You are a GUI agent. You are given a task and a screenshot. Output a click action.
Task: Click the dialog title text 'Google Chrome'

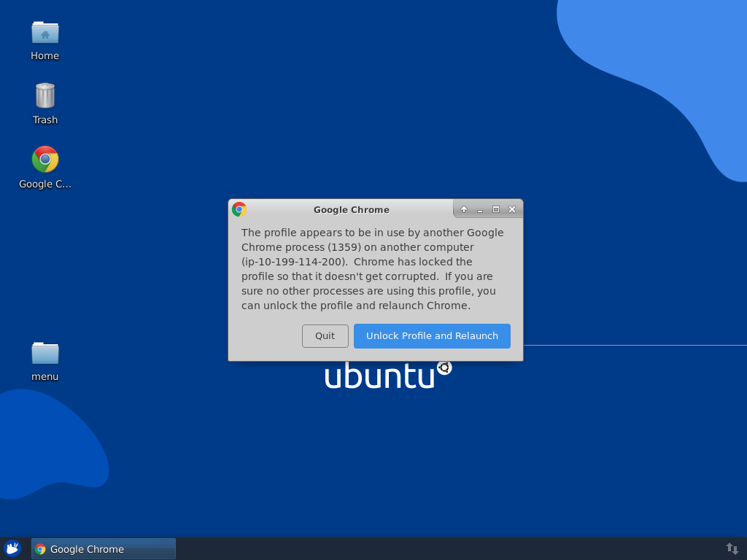[x=352, y=210]
